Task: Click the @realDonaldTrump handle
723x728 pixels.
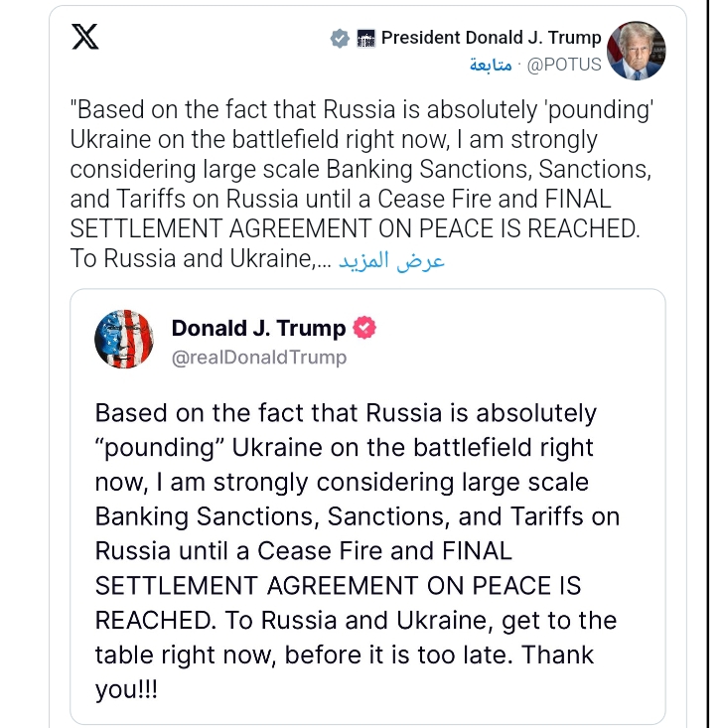Action: 259,358
